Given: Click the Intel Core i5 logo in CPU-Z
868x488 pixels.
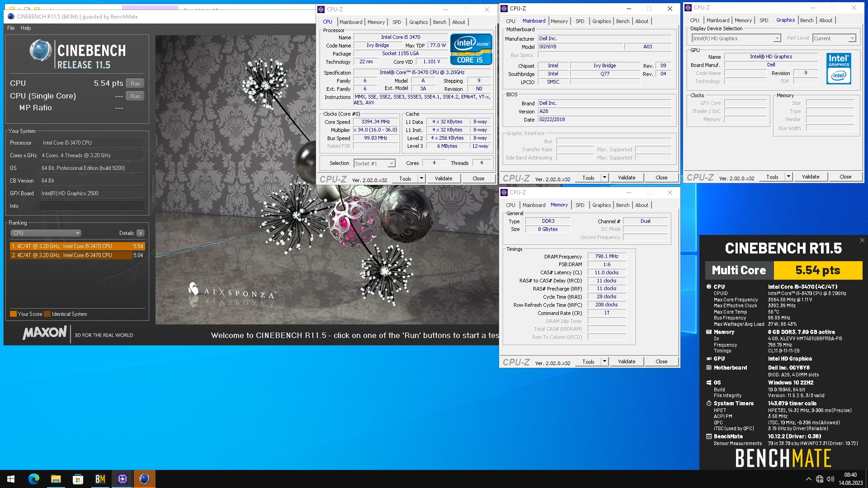Looking at the screenshot, I should pyautogui.click(x=471, y=49).
